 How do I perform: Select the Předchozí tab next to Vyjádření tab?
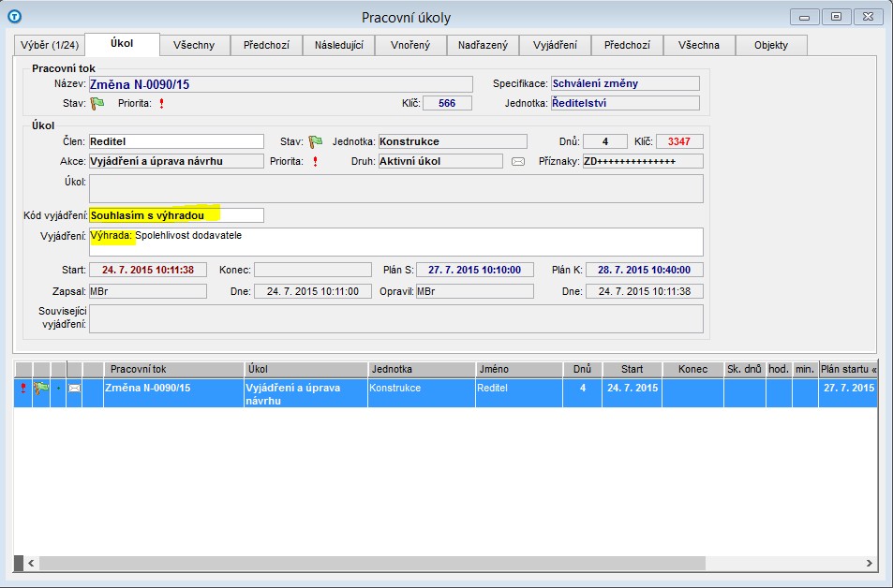pos(627,45)
